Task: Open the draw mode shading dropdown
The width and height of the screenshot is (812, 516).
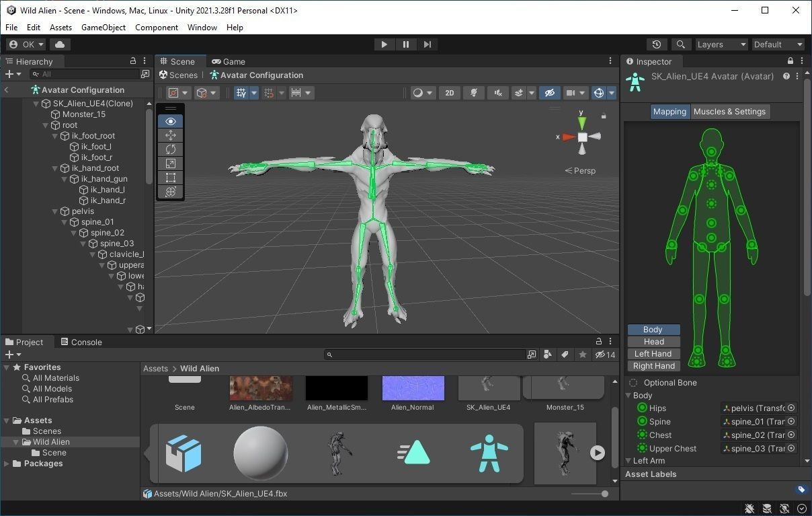Action: [423, 93]
